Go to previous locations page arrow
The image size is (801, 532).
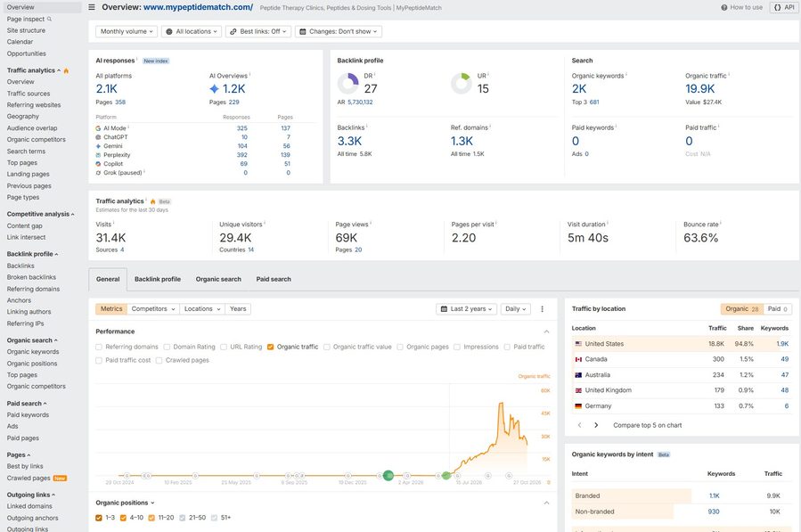coord(579,425)
